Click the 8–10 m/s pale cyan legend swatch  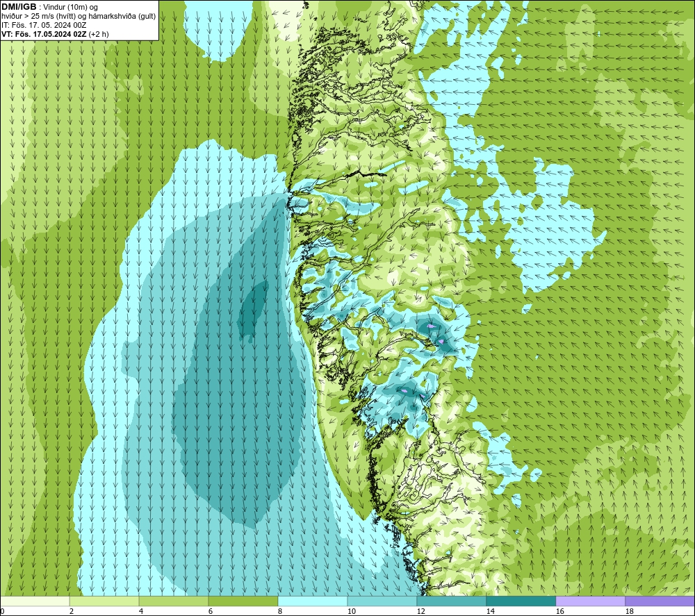pyautogui.click(x=313, y=601)
